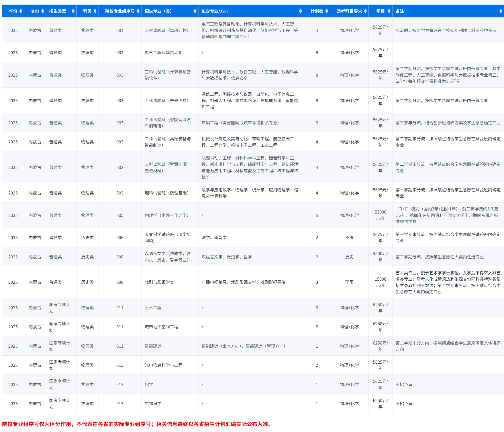Image resolution: width=504 pixels, height=432 pixels.
Task: Click sort arrows in 省份 column header
Action: (43, 11)
